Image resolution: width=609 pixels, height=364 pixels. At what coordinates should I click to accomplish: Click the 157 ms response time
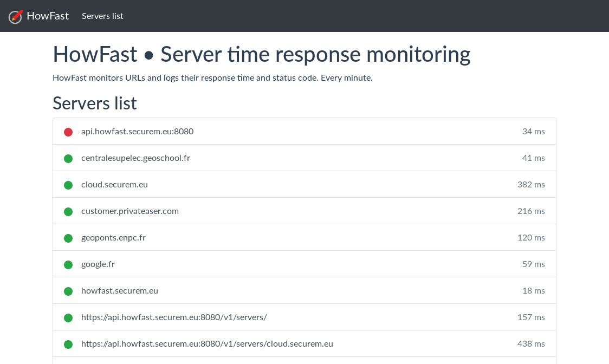point(531,317)
